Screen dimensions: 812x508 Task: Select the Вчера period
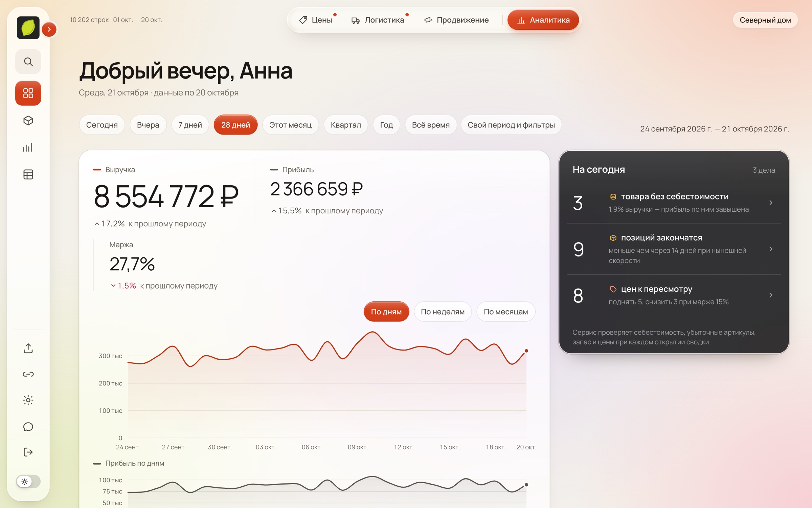148,125
